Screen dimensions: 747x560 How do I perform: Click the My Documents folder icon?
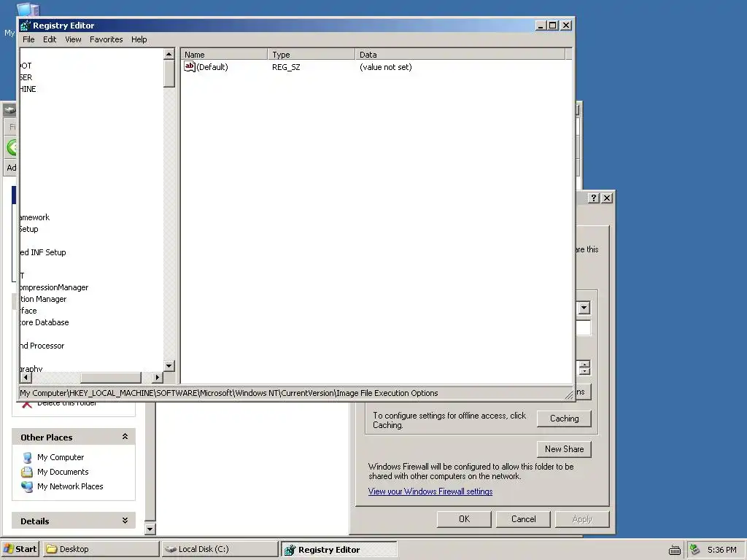coord(27,472)
